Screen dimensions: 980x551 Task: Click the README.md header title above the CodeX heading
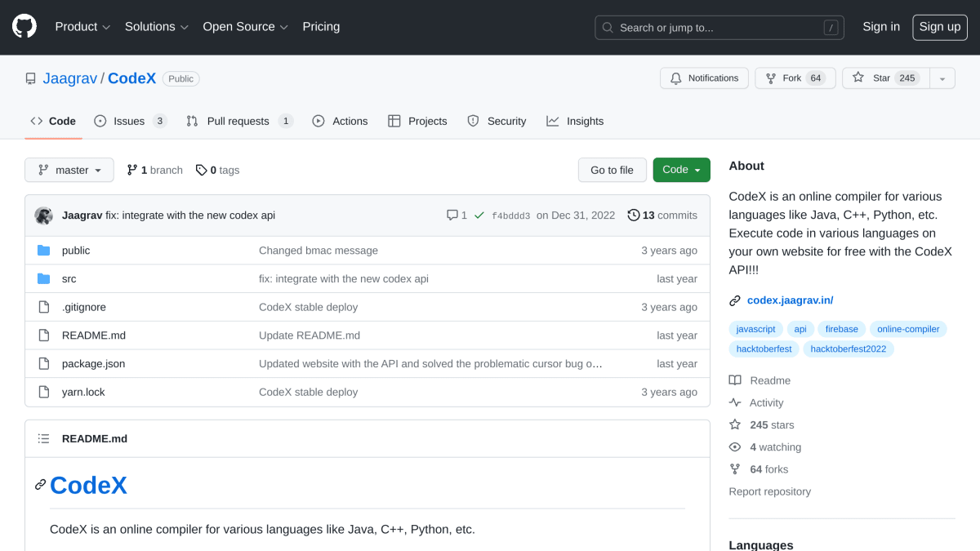pyautogui.click(x=95, y=438)
